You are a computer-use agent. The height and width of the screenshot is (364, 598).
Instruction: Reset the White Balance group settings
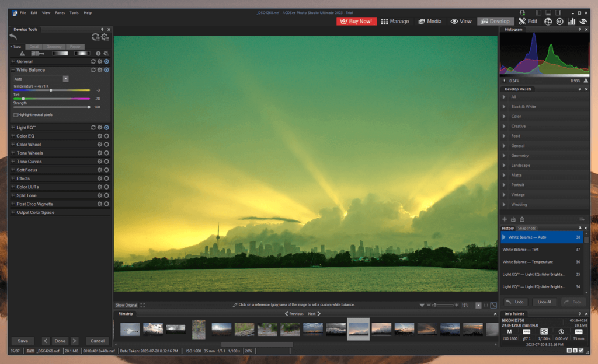93,70
